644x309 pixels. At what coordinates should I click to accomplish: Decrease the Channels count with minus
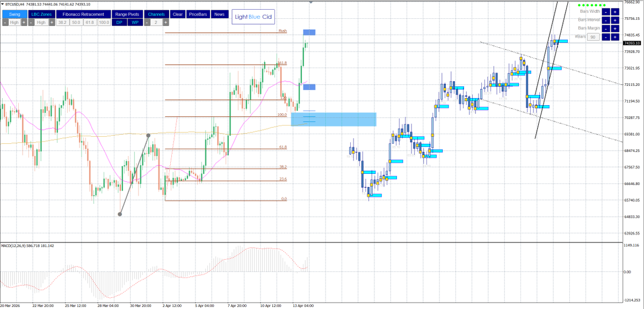pos(147,22)
